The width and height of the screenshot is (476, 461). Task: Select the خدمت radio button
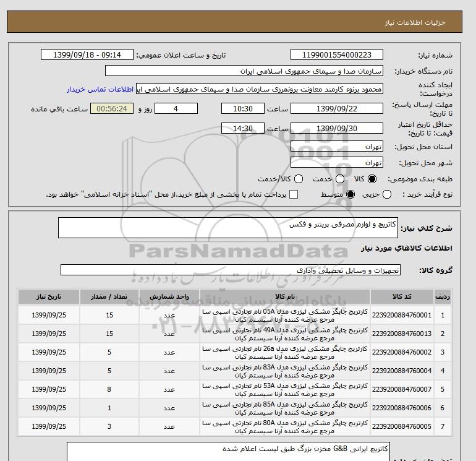coord(340,179)
